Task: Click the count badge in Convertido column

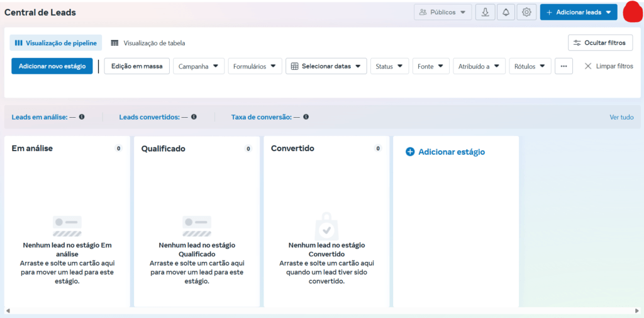Action: pyautogui.click(x=378, y=149)
